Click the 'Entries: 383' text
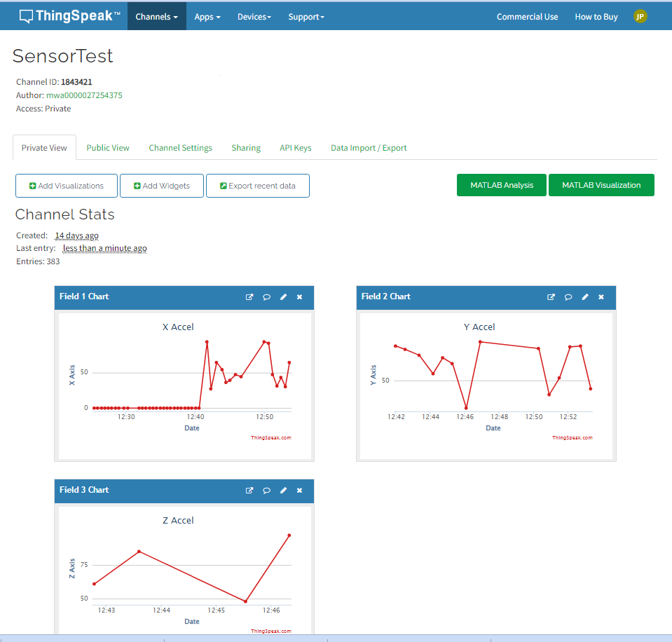Image resolution: width=672 pixels, height=642 pixels. (38, 261)
